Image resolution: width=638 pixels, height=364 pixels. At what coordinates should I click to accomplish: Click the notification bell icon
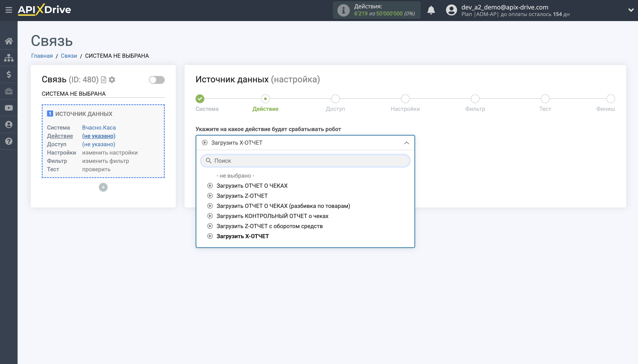click(x=431, y=10)
